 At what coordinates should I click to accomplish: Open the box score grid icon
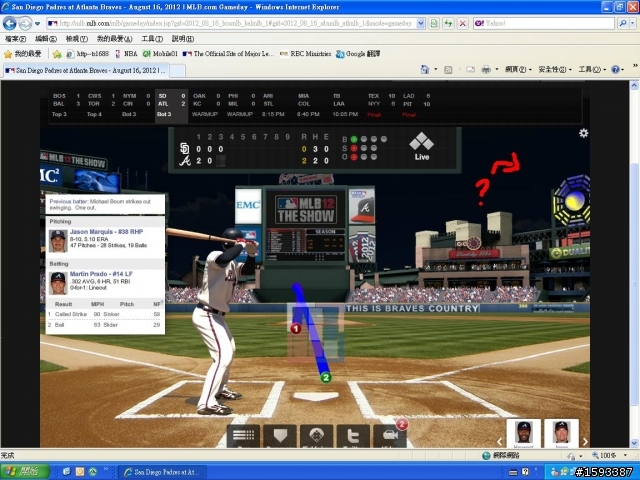[x=243, y=436]
